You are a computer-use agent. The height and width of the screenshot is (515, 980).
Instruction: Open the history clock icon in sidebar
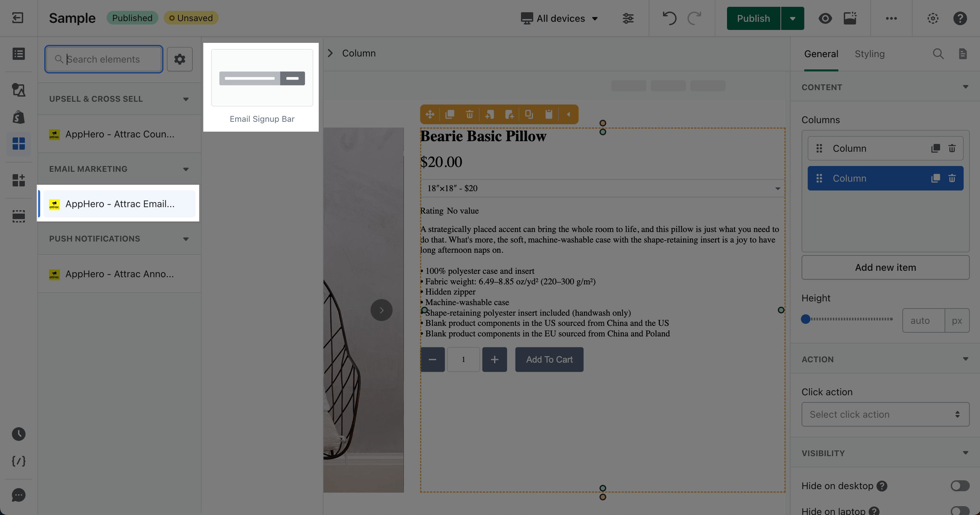click(x=18, y=434)
